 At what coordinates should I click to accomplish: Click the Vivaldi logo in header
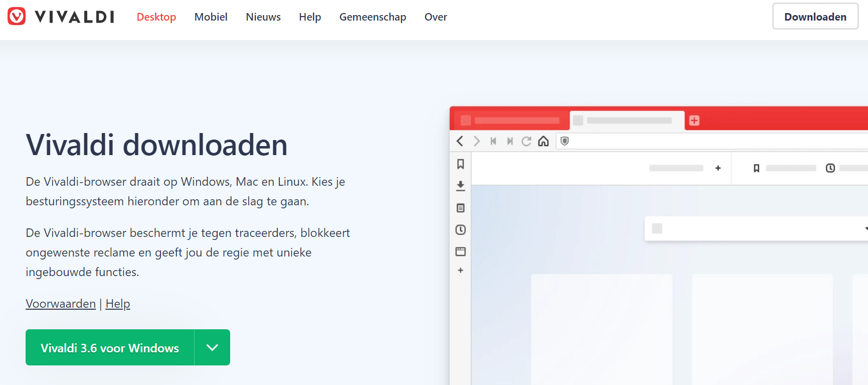(x=61, y=17)
